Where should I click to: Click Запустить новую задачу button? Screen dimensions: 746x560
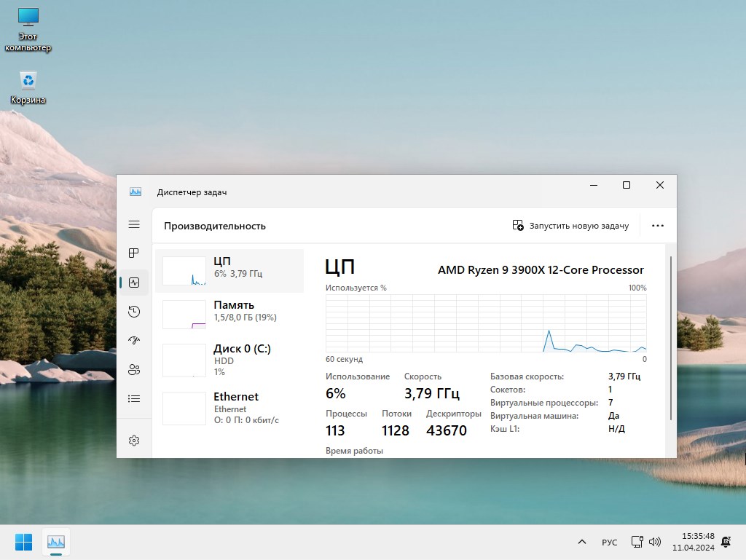click(570, 226)
